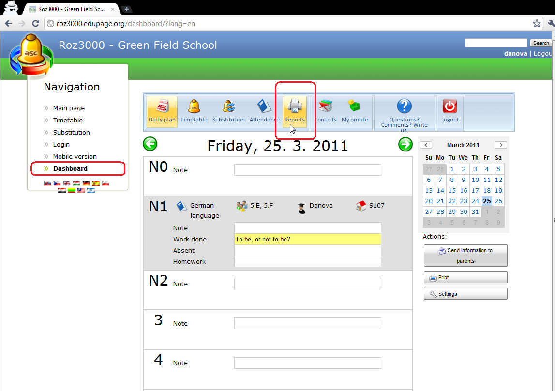
Task: Open the Substitution toolbar icon
Action: pos(228,107)
